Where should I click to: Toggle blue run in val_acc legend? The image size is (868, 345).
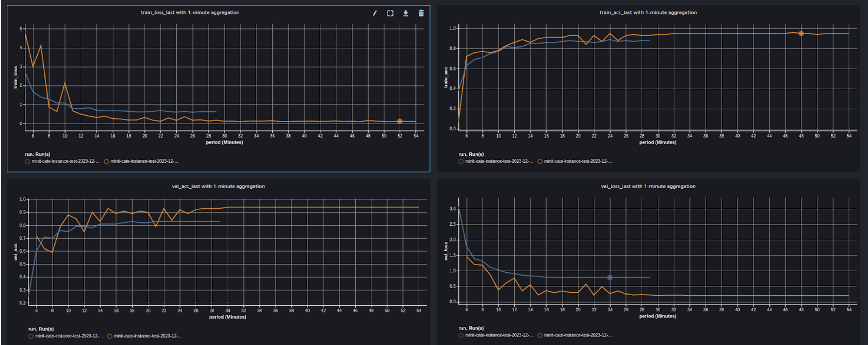point(31,336)
